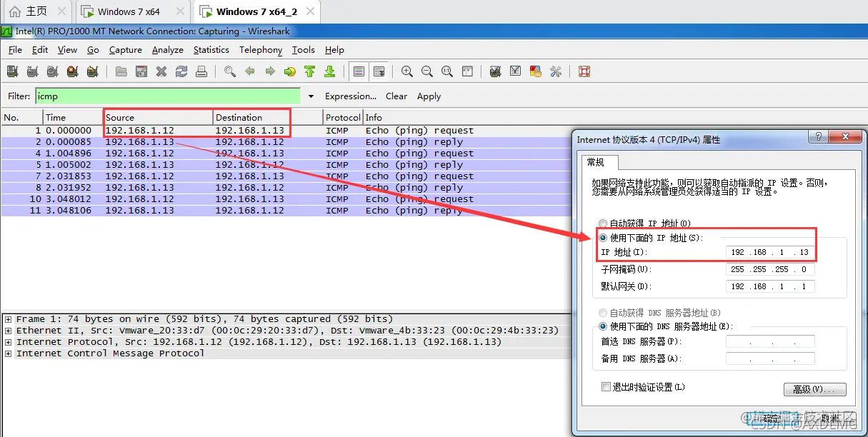Expand the Frame 1 tree node

click(x=8, y=319)
